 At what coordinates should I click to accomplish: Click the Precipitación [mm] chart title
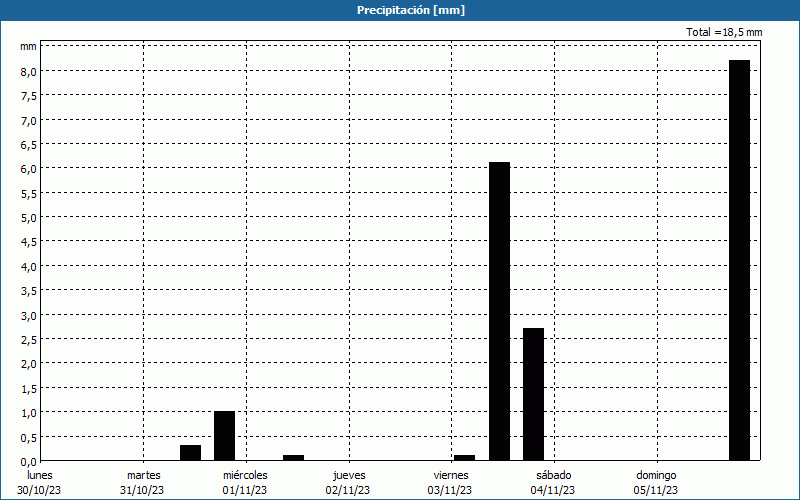(x=411, y=10)
